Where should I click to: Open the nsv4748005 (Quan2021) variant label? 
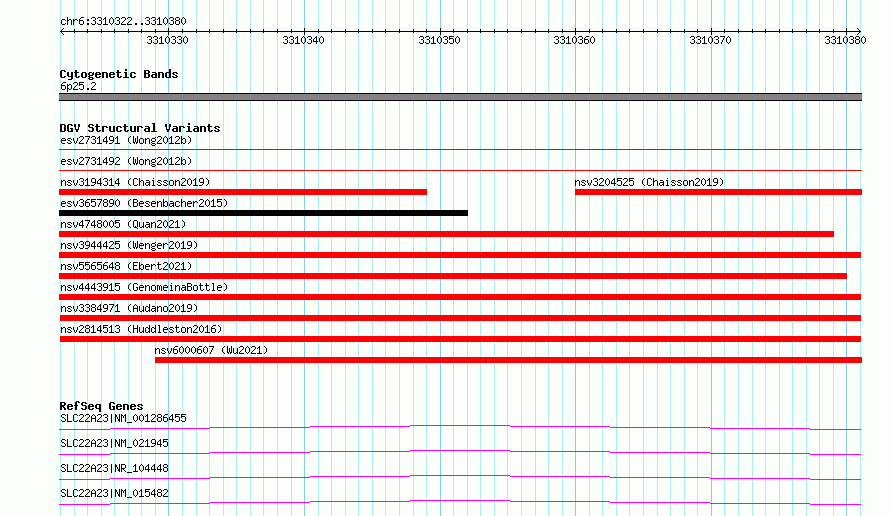pyautogui.click(x=123, y=224)
